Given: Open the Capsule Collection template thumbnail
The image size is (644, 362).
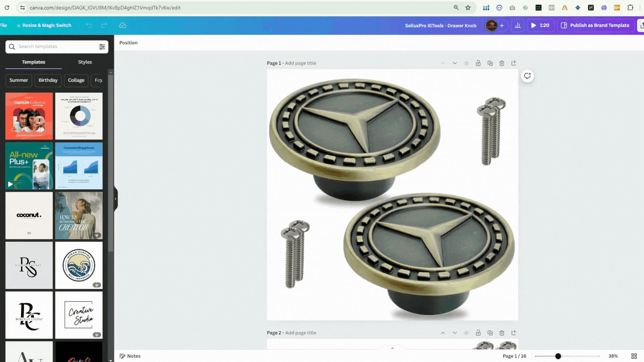Looking at the screenshot, I should pos(29,116).
